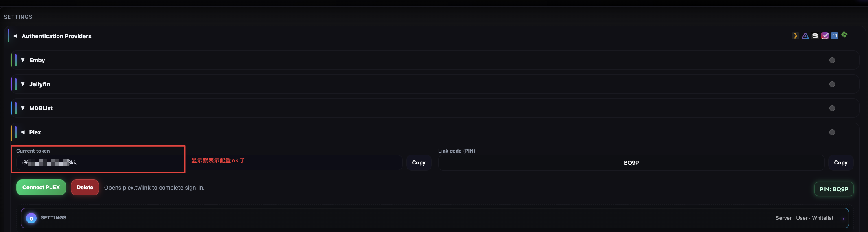
Task: Click the green Emby diamond icon
Action: click(x=844, y=35)
